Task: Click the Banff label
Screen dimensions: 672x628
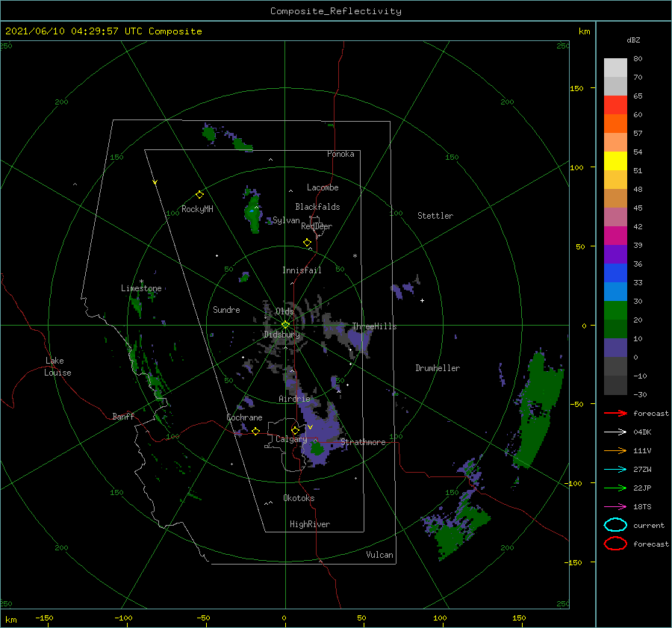Action: (x=123, y=416)
